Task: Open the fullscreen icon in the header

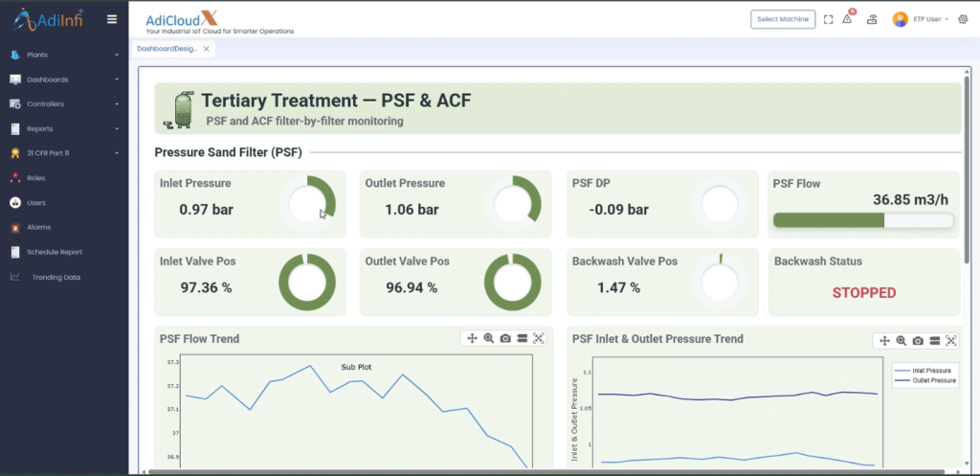Action: click(828, 19)
